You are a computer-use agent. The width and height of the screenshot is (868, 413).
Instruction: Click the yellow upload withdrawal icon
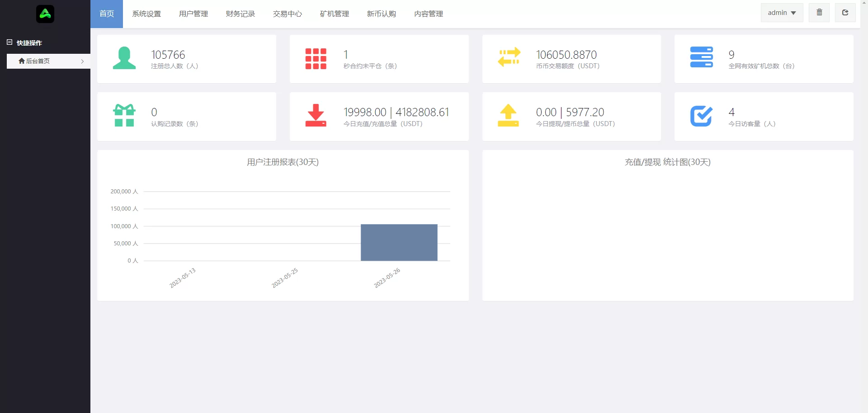pyautogui.click(x=508, y=116)
